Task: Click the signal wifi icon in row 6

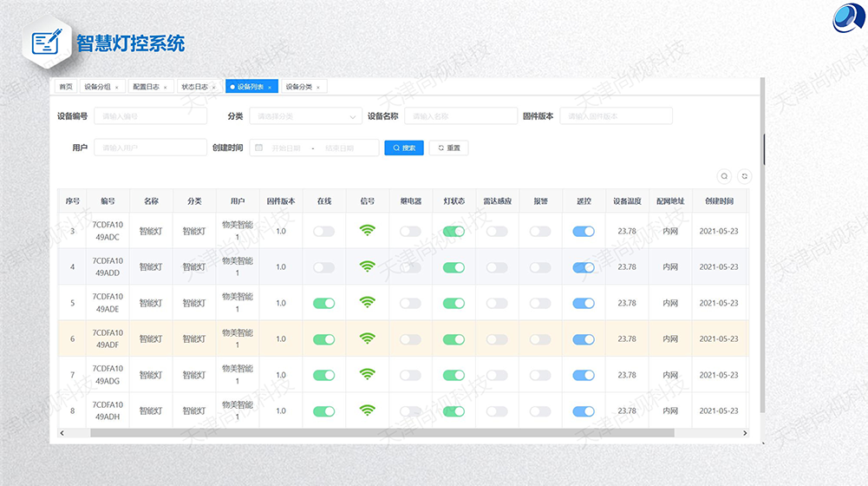Action: (368, 338)
